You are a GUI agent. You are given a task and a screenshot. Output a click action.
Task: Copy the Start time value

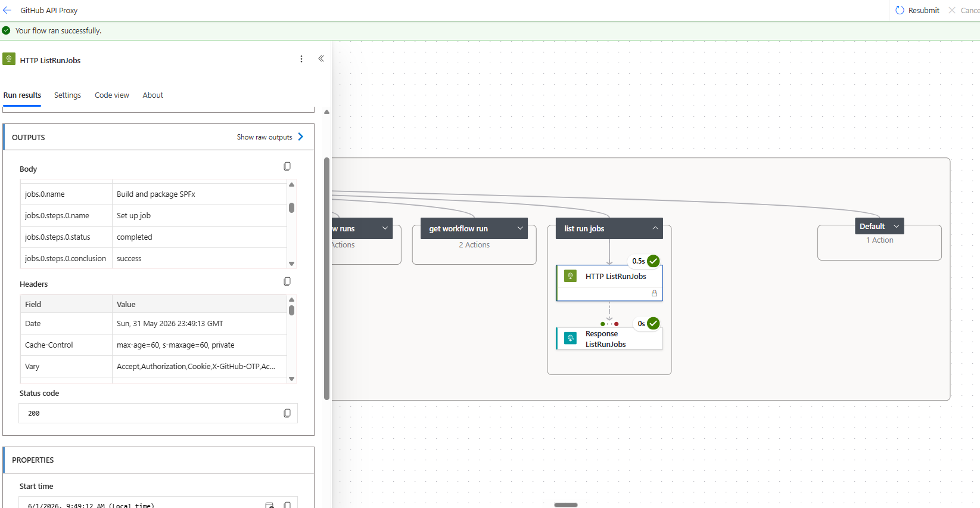point(287,505)
